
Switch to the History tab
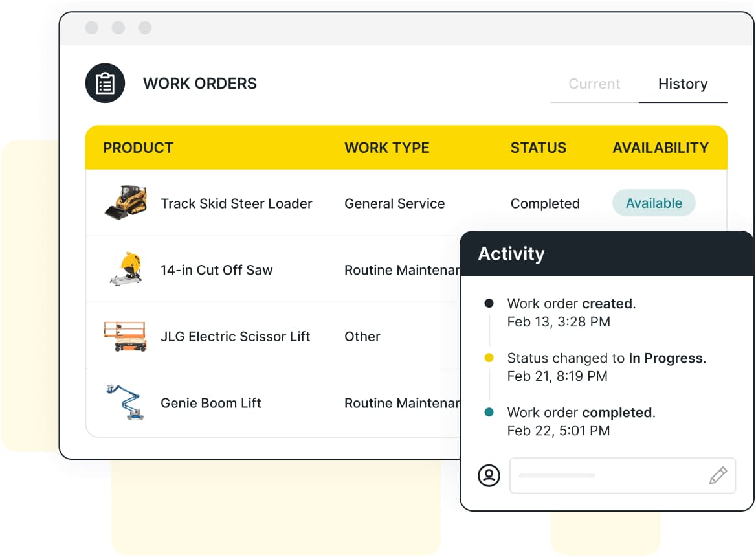pyautogui.click(x=683, y=84)
